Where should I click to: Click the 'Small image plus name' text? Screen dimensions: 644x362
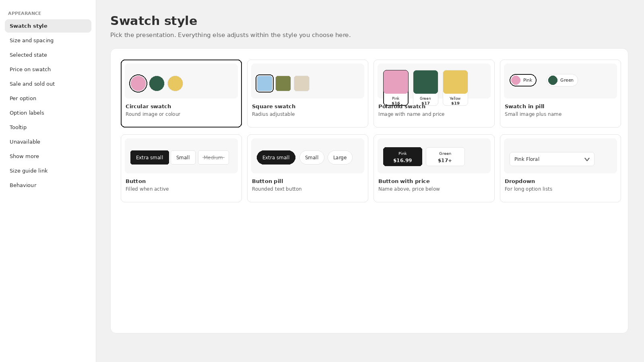(533, 114)
